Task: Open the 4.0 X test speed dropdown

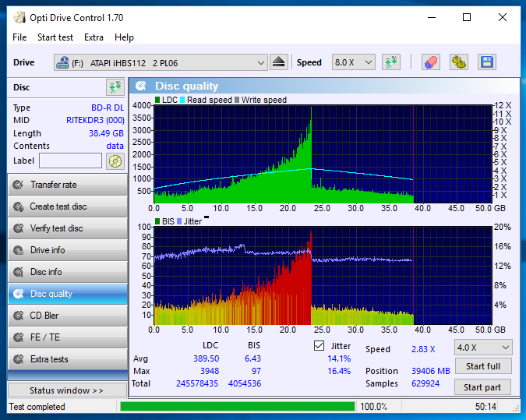Action: tap(483, 348)
